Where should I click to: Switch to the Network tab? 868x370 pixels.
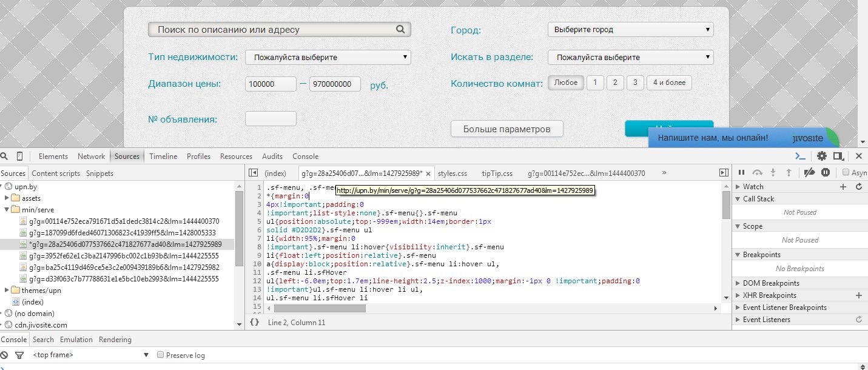click(91, 156)
